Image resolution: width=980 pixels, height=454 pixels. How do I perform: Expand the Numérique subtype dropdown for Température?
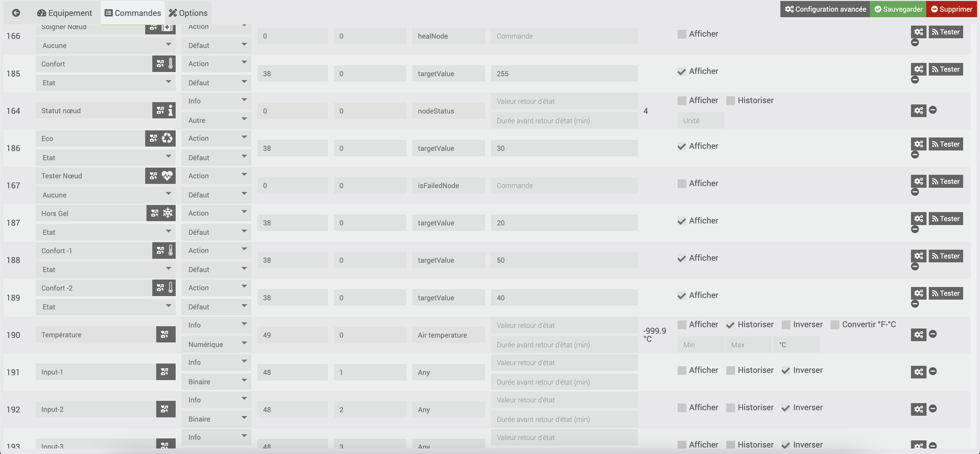216,344
